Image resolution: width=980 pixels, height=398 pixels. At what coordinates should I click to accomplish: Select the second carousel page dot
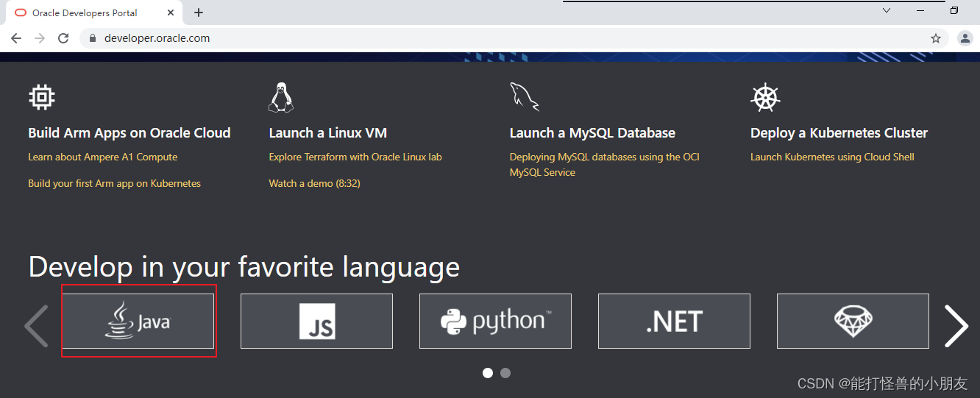505,373
